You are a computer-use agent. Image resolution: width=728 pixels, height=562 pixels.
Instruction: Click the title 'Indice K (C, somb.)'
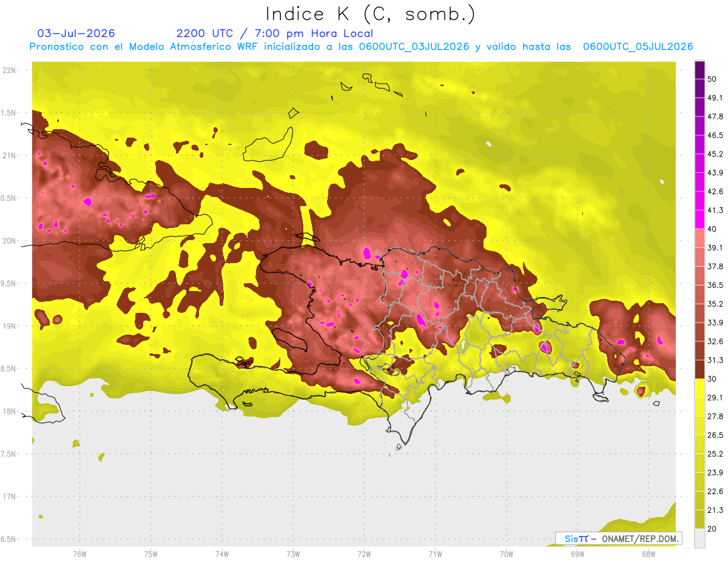click(x=370, y=15)
